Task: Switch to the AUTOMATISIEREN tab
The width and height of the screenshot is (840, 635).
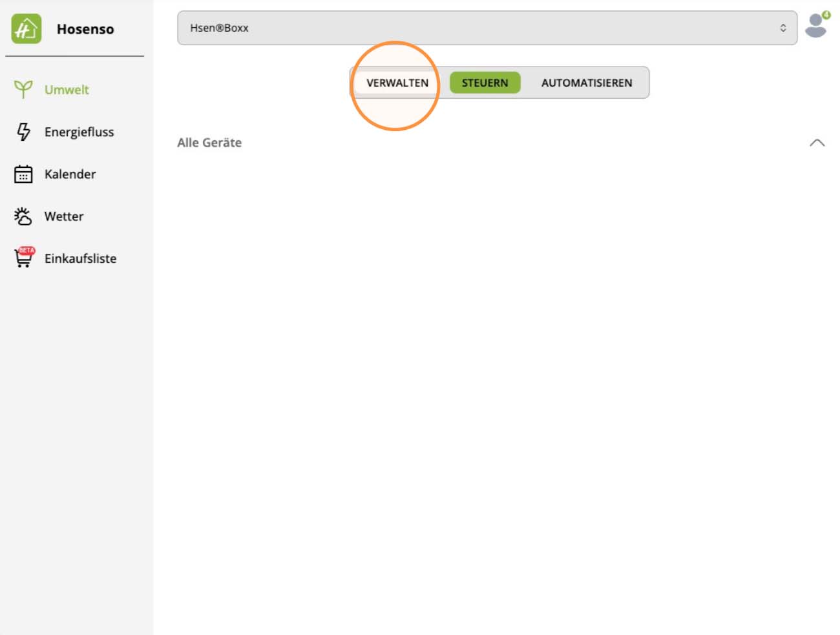Action: point(587,83)
